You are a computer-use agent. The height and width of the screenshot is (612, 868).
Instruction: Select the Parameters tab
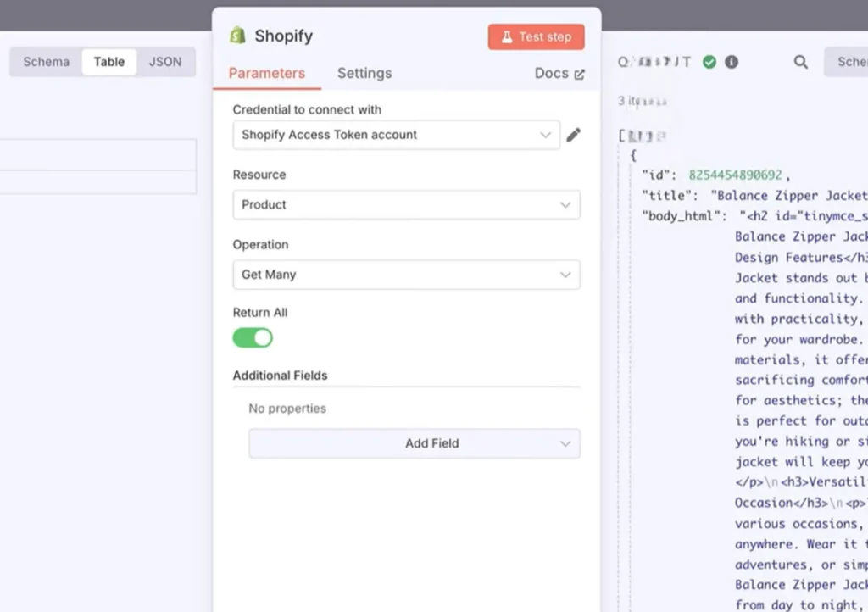coord(266,74)
